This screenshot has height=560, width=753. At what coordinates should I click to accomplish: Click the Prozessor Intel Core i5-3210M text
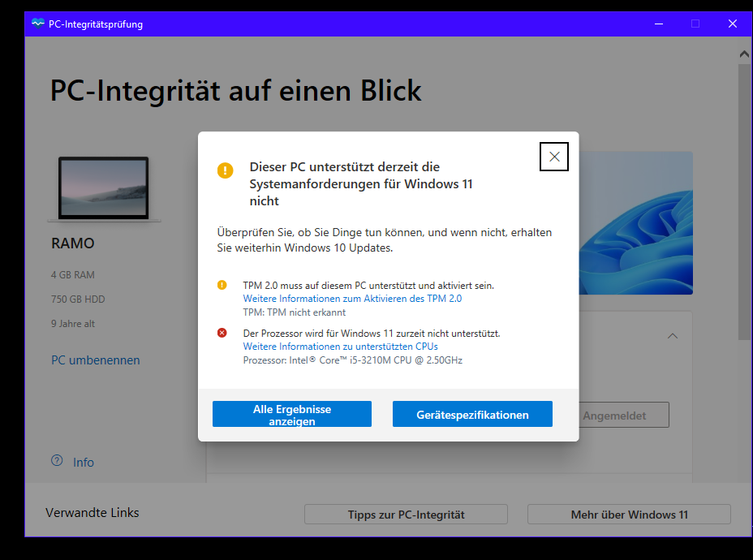click(352, 360)
